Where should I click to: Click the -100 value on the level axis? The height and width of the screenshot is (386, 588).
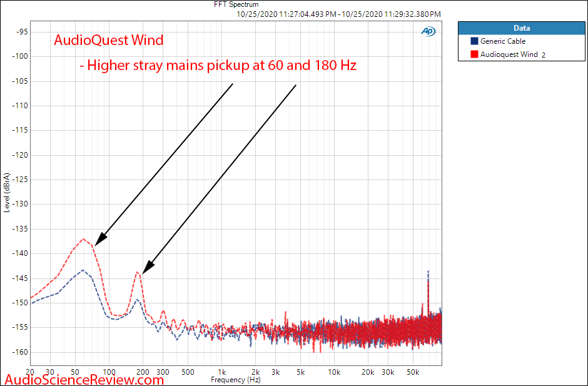[x=20, y=56]
